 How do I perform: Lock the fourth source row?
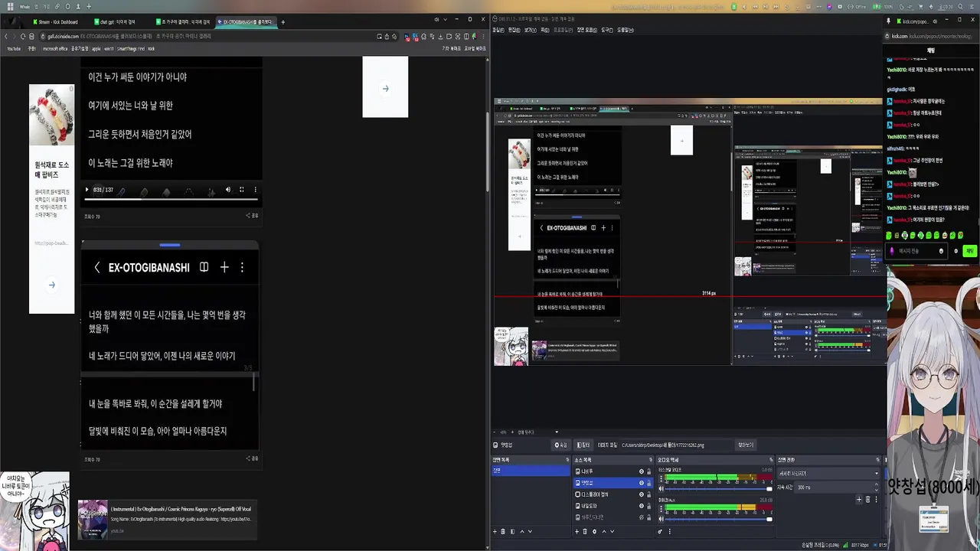(x=649, y=506)
